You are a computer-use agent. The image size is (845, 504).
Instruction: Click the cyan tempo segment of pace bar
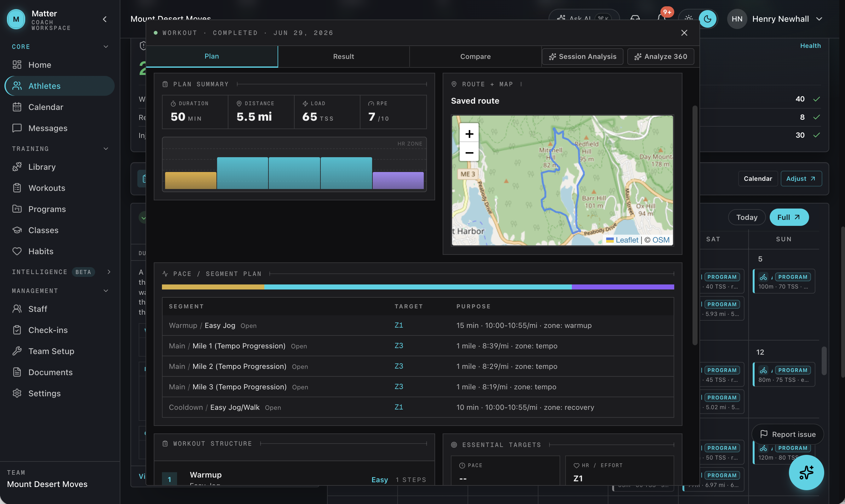pyautogui.click(x=418, y=287)
